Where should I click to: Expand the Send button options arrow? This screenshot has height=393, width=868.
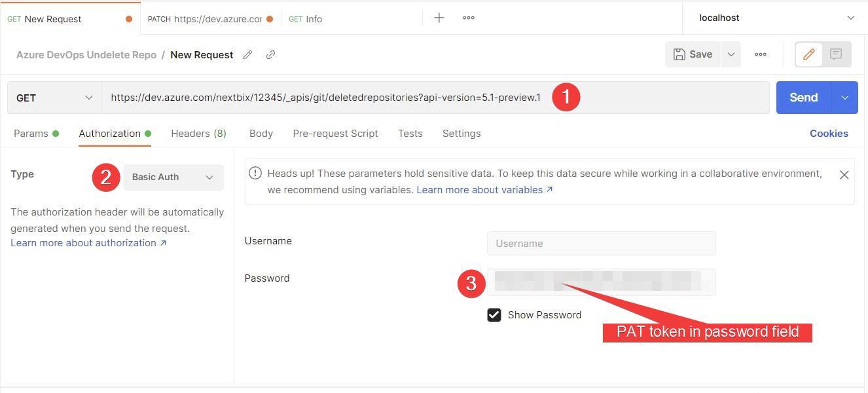(844, 98)
